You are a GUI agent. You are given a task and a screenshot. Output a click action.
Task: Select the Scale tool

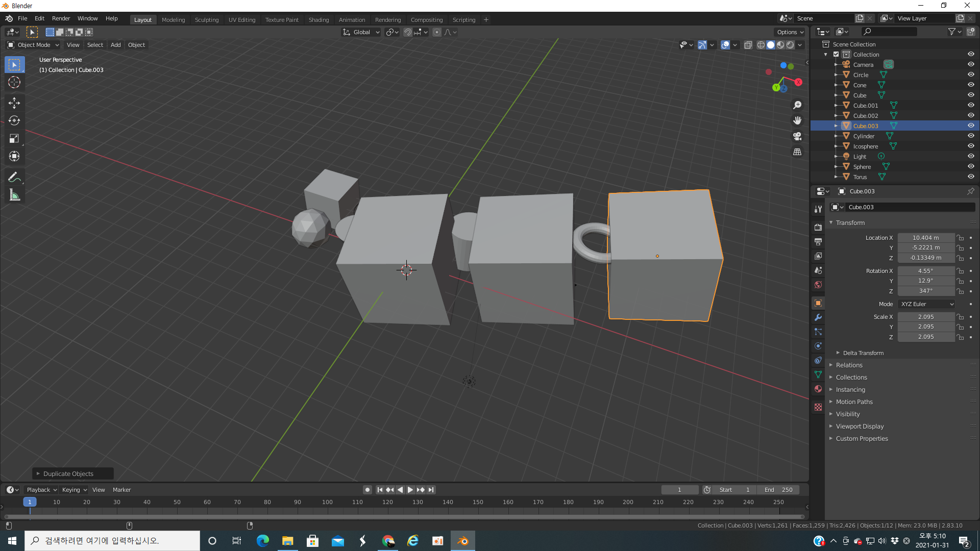pyautogui.click(x=14, y=139)
